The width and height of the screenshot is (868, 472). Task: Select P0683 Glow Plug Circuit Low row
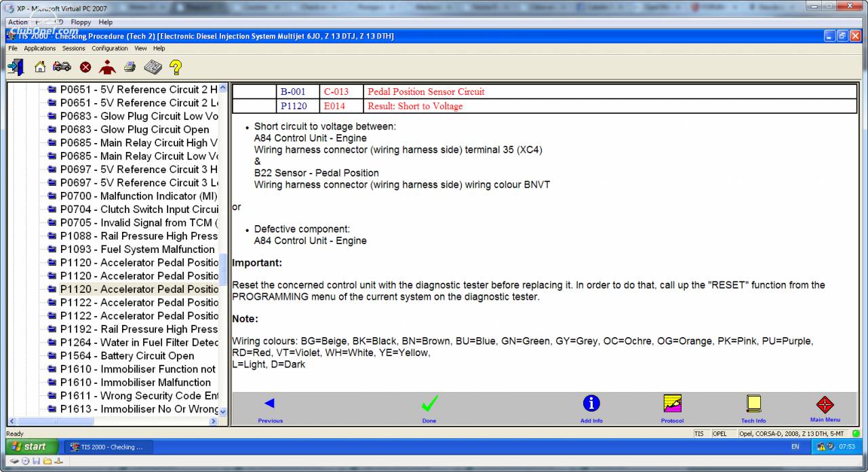133,116
